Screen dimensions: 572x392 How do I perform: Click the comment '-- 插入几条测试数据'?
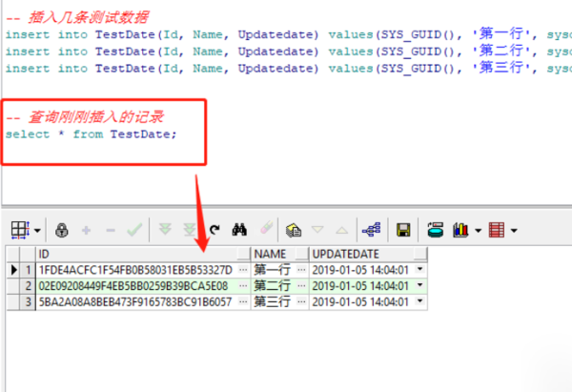77,17
